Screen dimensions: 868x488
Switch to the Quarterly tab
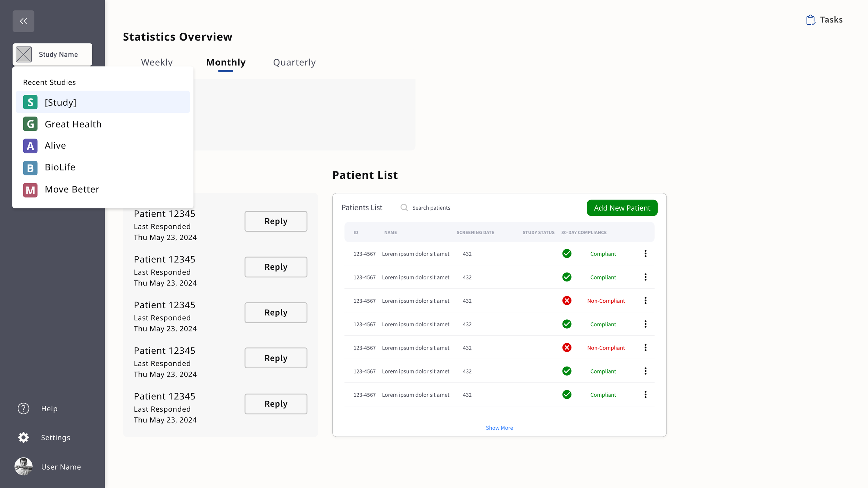point(294,62)
